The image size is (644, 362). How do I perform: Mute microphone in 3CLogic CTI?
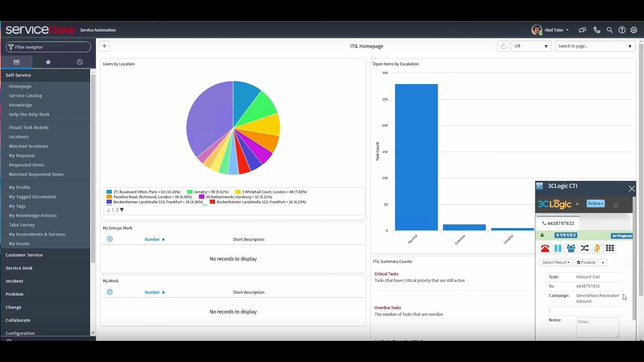[597, 248]
